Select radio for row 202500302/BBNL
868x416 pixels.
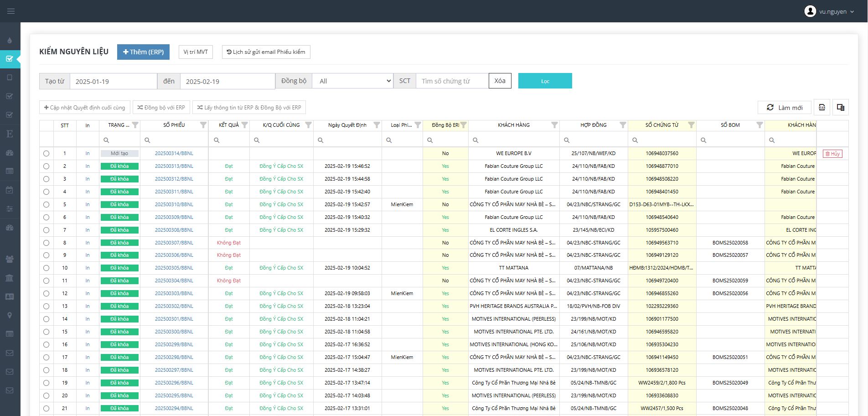coord(46,307)
